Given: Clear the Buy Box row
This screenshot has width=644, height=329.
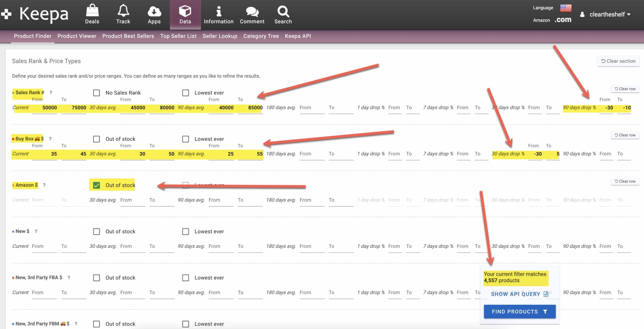Looking at the screenshot, I should coord(625,135).
